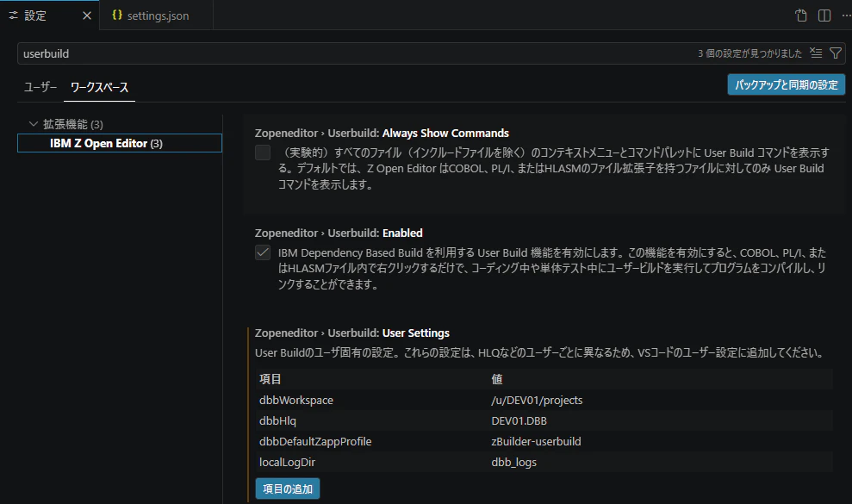Click the Userbuild: Enabled setting heading
This screenshot has height=504, width=852.
(x=339, y=233)
